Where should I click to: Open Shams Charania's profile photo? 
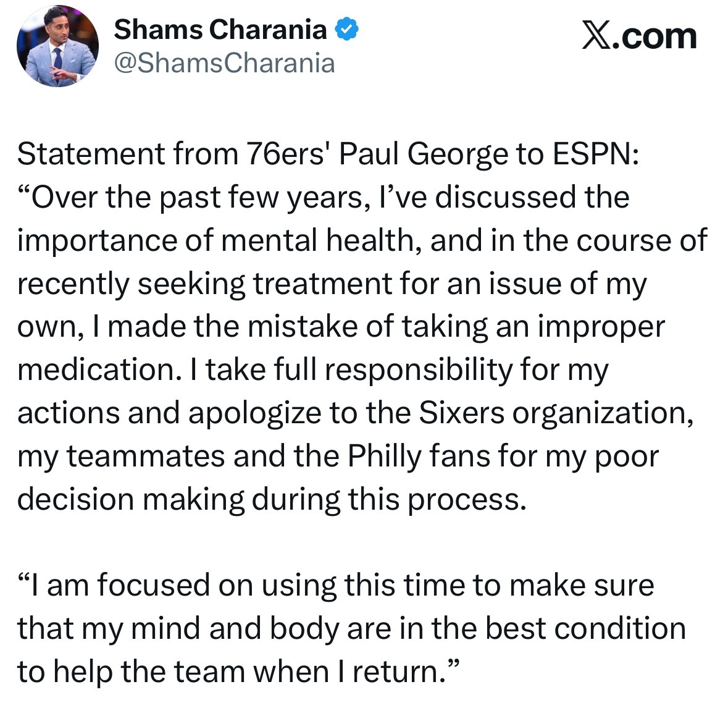pyautogui.click(x=57, y=46)
